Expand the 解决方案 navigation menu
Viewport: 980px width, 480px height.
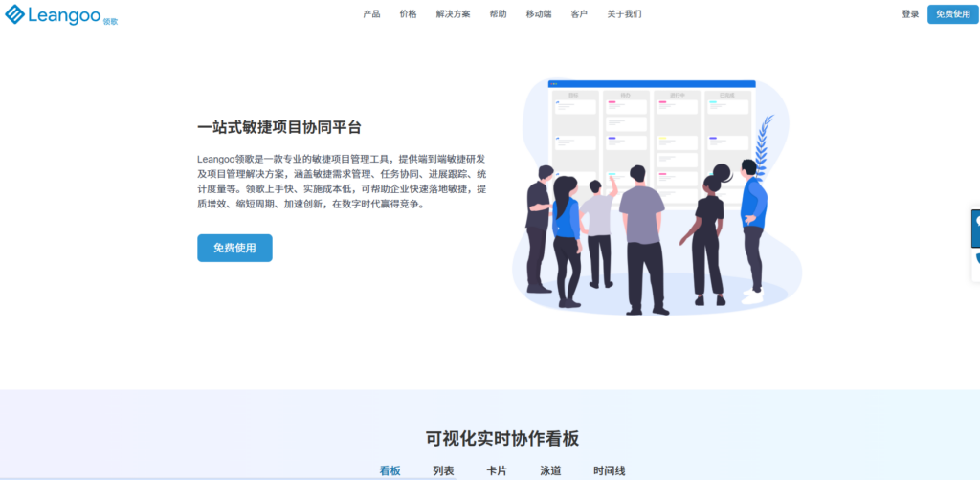tap(453, 14)
